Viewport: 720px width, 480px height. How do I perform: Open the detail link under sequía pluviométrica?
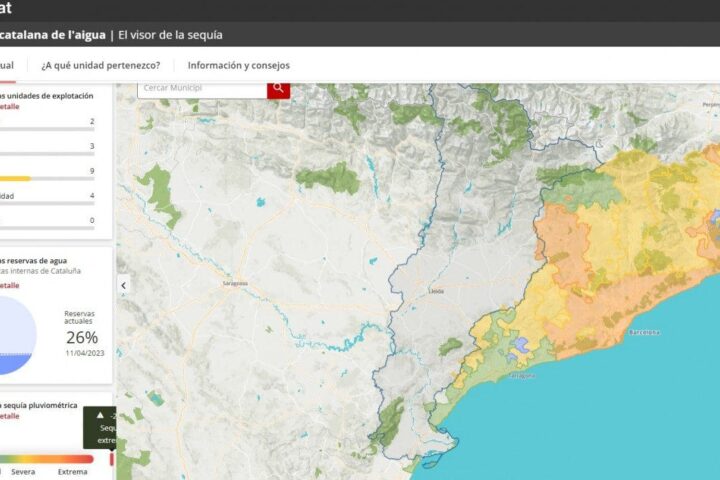coord(9,416)
